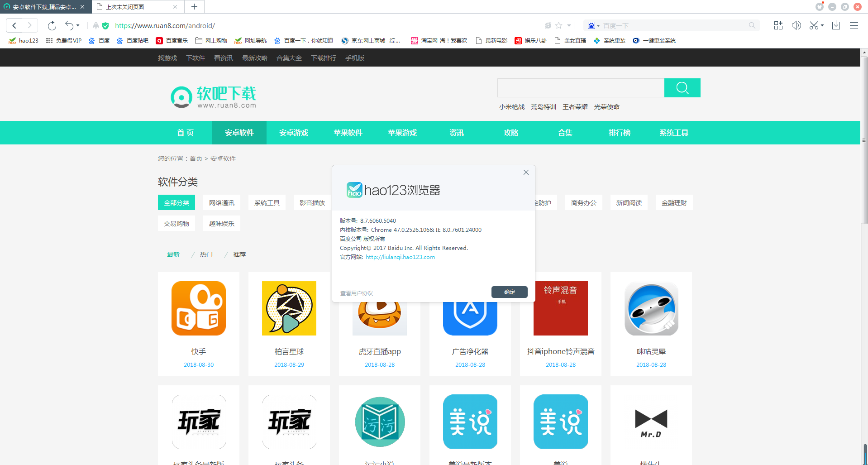Click the 确定 button in dialog

[x=510, y=292]
